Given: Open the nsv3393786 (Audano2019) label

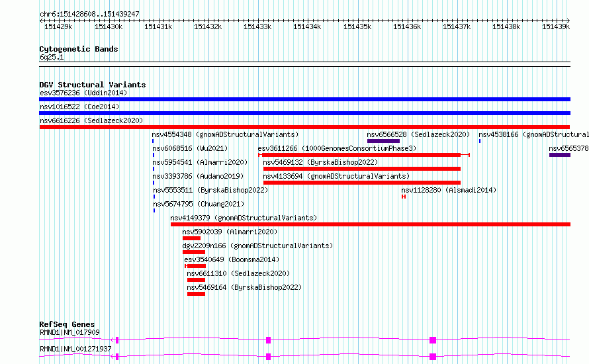Looking at the screenshot, I should [x=198, y=176].
